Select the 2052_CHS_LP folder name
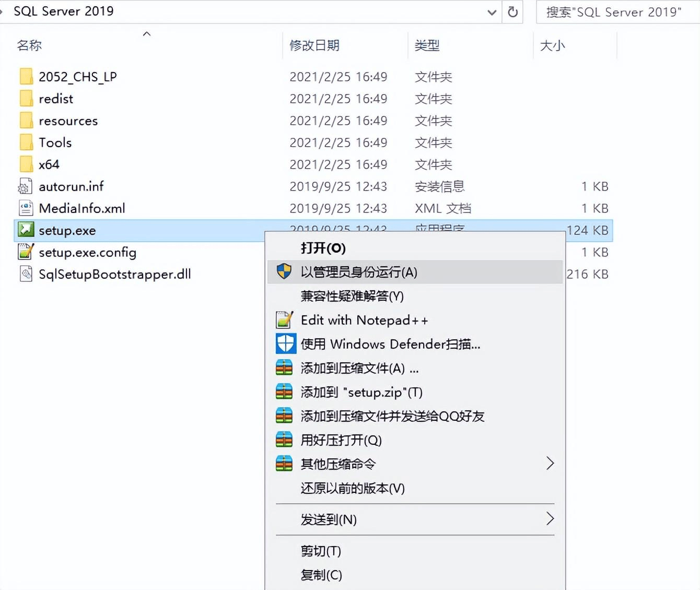The image size is (700, 590). tap(78, 77)
